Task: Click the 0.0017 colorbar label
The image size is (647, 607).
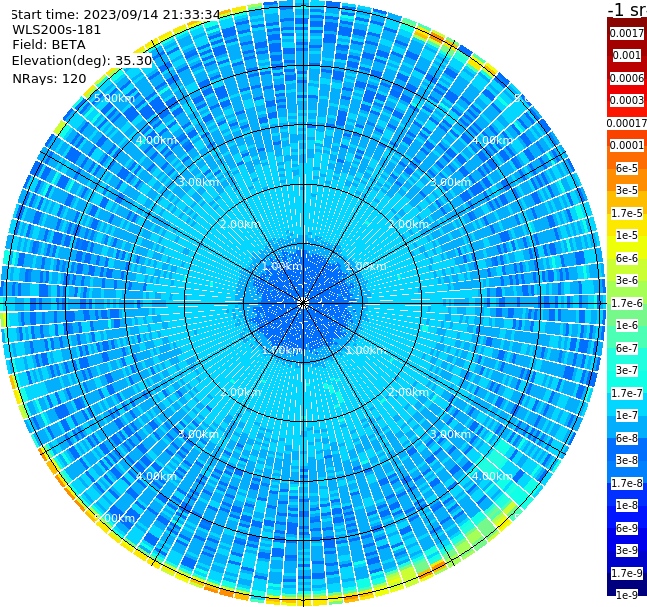Action: (626, 33)
